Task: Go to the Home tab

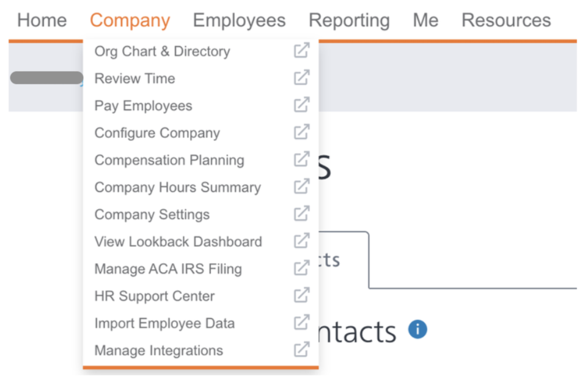Action: click(42, 20)
